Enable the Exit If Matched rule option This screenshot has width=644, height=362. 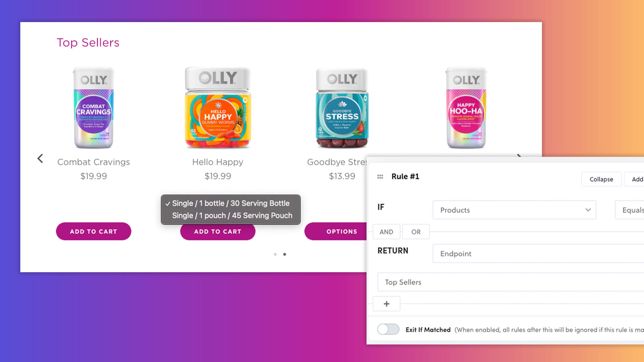(x=388, y=329)
